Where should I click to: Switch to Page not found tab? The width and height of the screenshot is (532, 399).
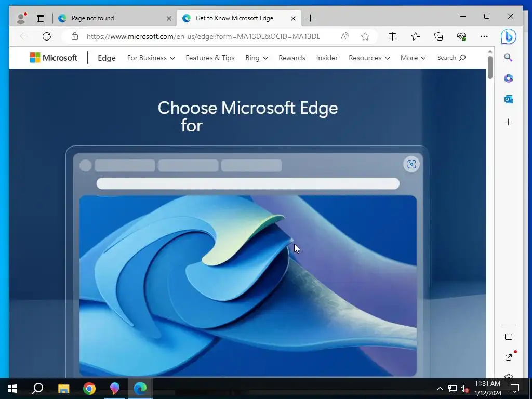point(115,18)
